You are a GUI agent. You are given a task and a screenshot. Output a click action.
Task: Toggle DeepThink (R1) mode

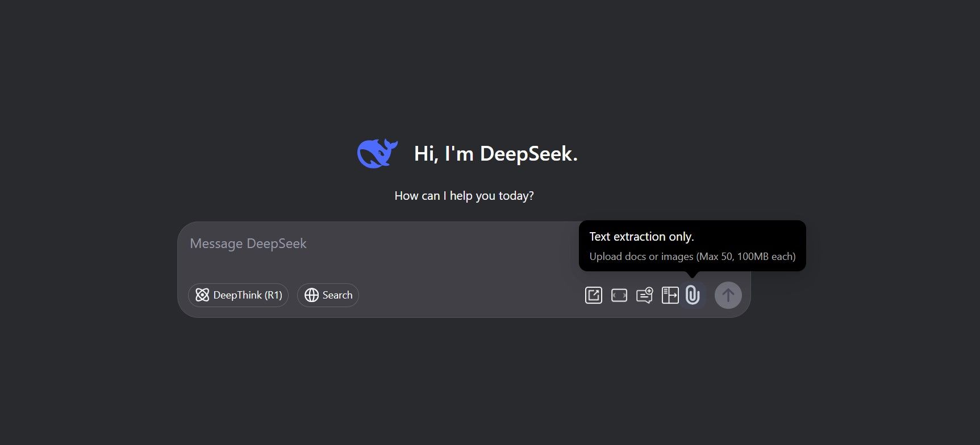239,295
